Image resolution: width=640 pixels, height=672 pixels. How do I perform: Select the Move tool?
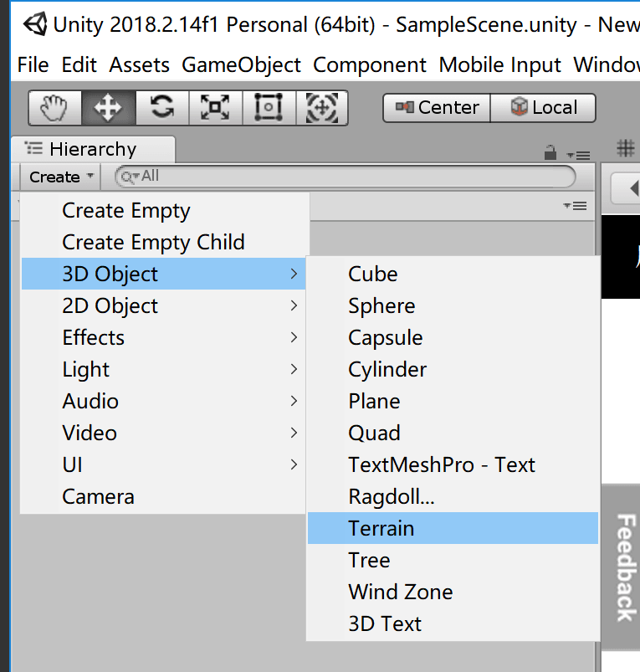[x=109, y=108]
